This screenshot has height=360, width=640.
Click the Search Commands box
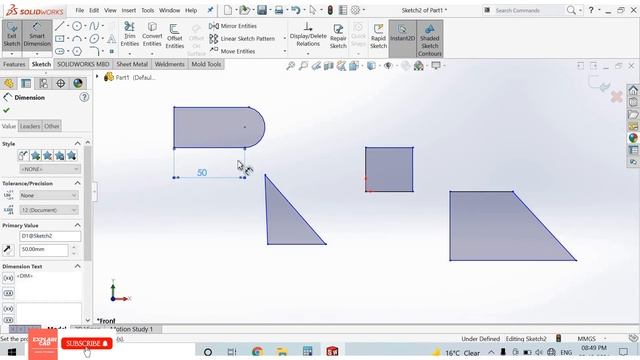click(x=529, y=10)
